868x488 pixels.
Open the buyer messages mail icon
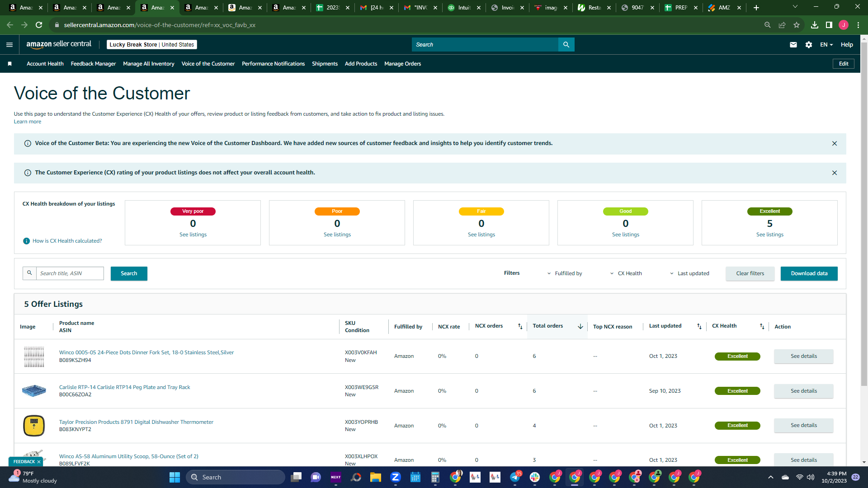click(793, 45)
